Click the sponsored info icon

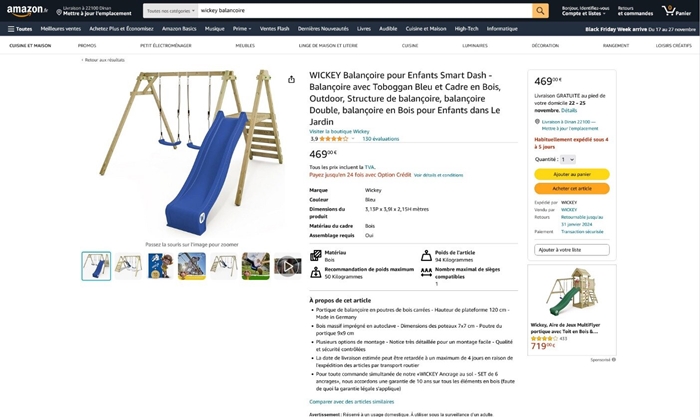pyautogui.click(x=614, y=359)
